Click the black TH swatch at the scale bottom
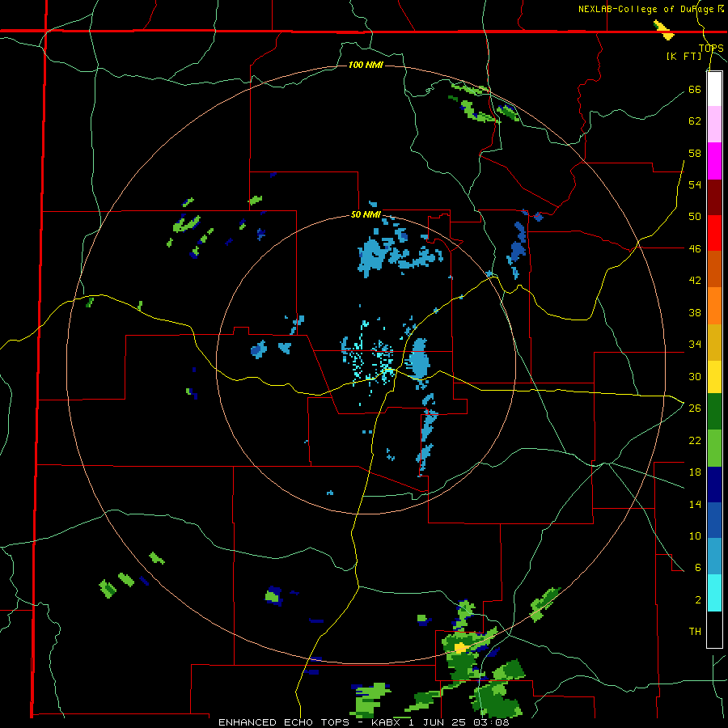The image size is (728, 728). coord(714,629)
